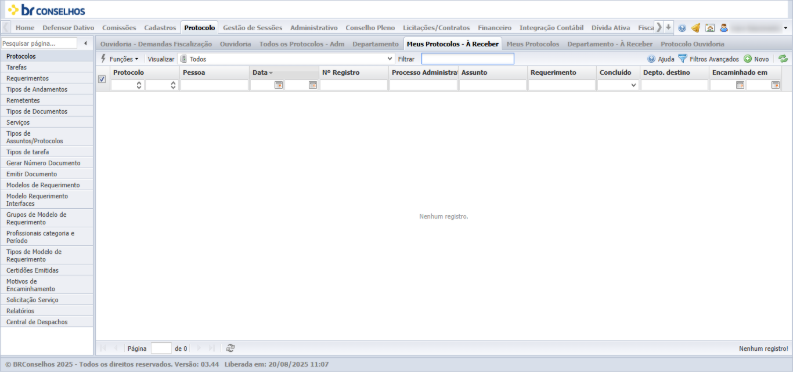Open Motivos de Encaminhamento in the sidebar

[47, 285]
